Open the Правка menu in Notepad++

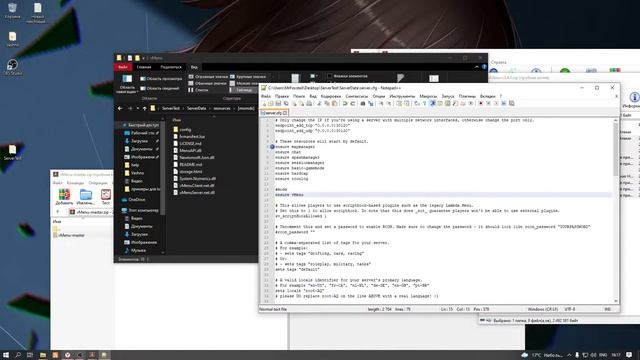[x=282, y=96]
